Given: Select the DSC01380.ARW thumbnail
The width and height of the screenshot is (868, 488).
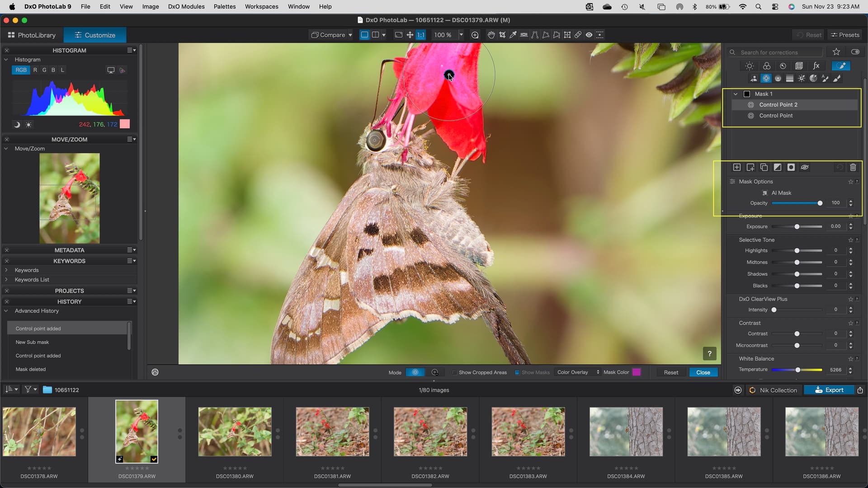Looking at the screenshot, I should [235, 432].
